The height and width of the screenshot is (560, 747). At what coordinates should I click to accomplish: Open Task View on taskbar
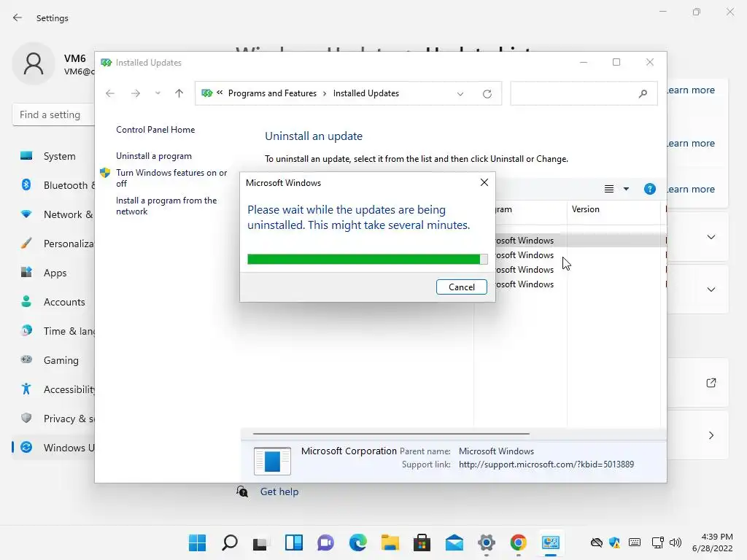point(261,542)
